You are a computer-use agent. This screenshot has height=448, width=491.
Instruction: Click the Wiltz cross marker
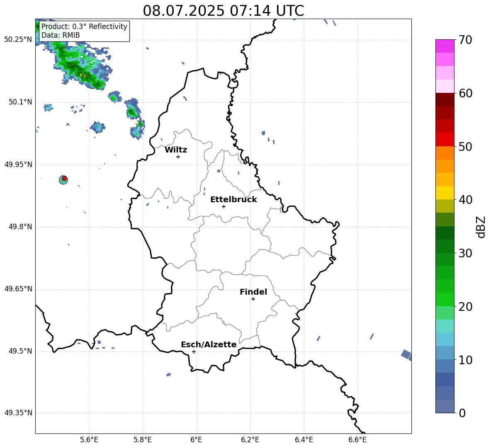[178, 157]
